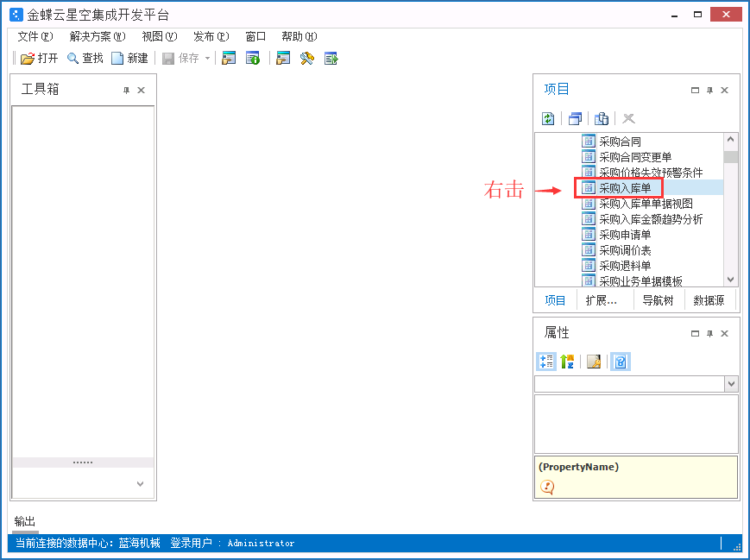Image resolution: width=750 pixels, height=560 pixels.
Task: Open the 属性 object selector dropdown
Action: point(731,384)
